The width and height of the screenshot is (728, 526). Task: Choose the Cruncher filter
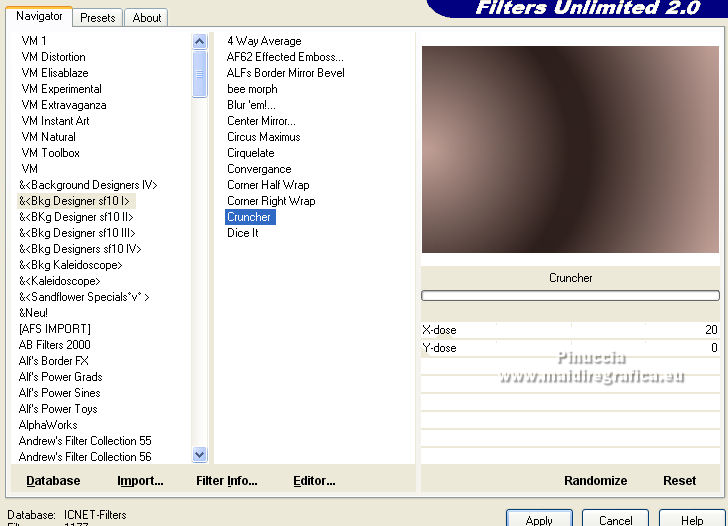pyautogui.click(x=250, y=217)
